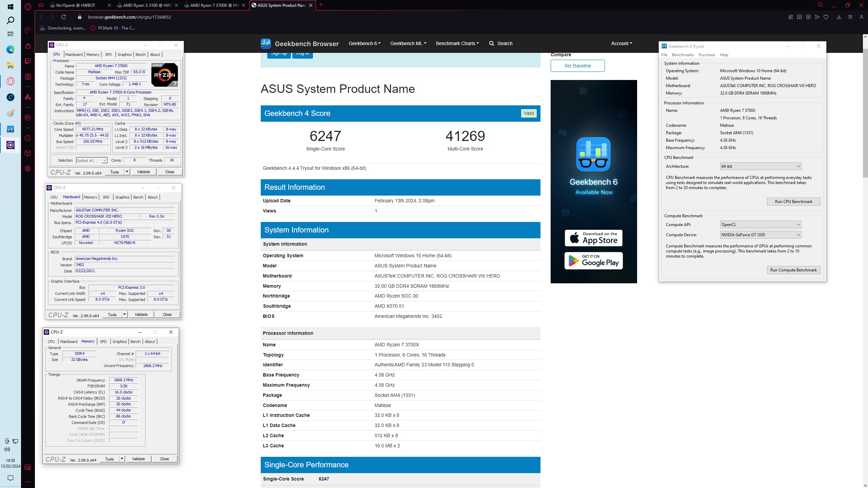Open the browser downloads icon
The height and width of the screenshot is (488, 868).
click(839, 17)
